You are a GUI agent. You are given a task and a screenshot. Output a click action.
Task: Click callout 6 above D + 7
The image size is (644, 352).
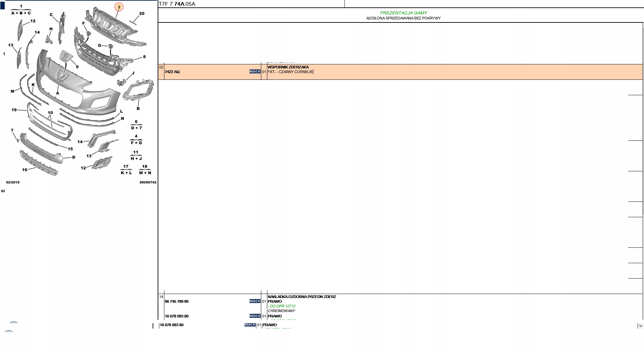pos(136,122)
